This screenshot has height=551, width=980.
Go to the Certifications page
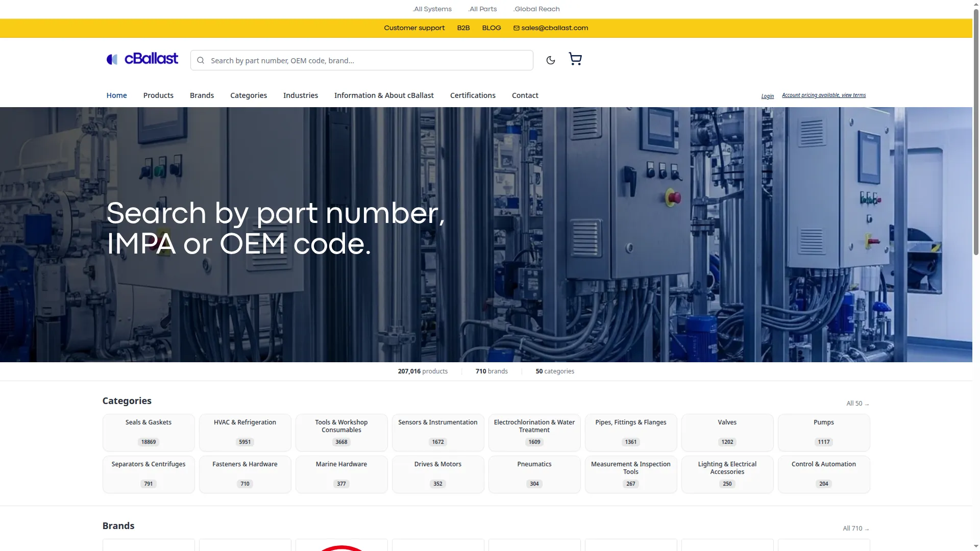(473, 95)
